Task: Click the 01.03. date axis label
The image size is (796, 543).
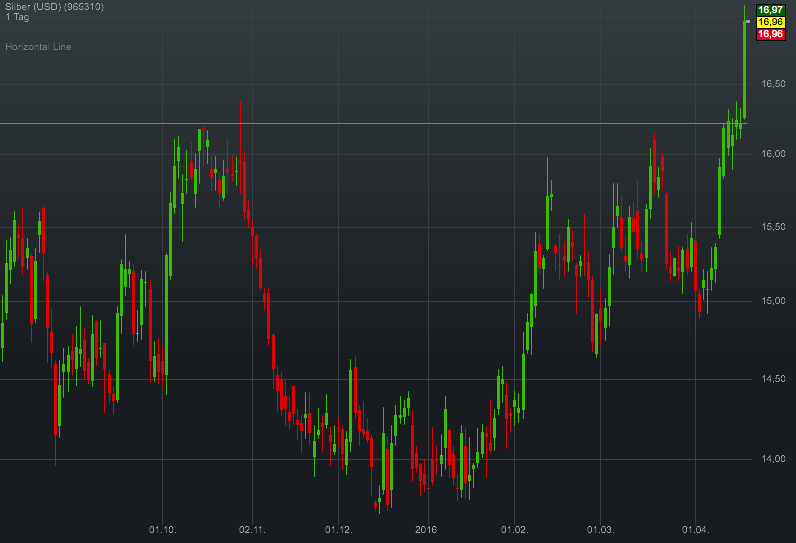Action: pos(601,530)
